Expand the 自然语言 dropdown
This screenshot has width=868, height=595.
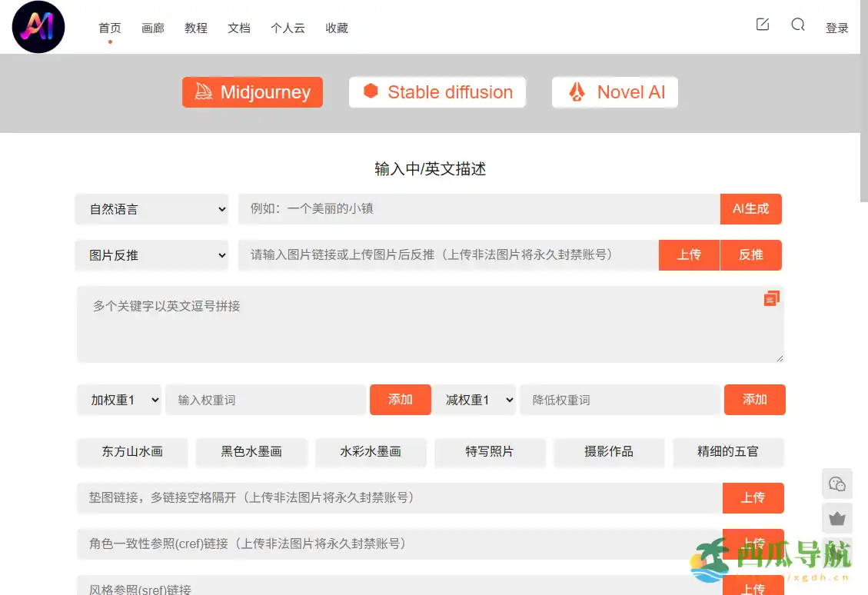(151, 209)
